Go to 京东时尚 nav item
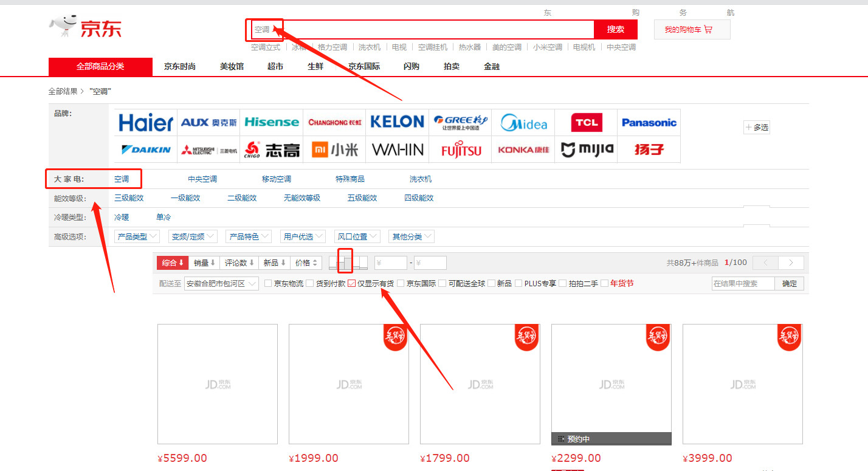 [x=180, y=66]
